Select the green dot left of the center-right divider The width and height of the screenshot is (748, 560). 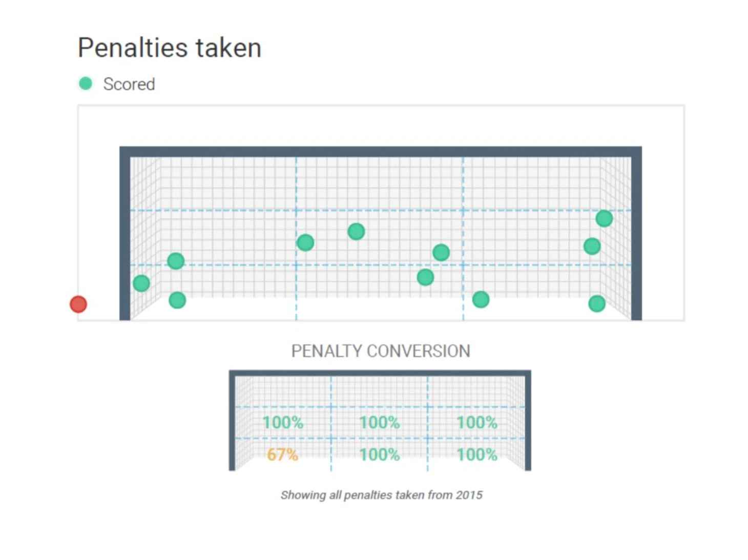coord(441,253)
